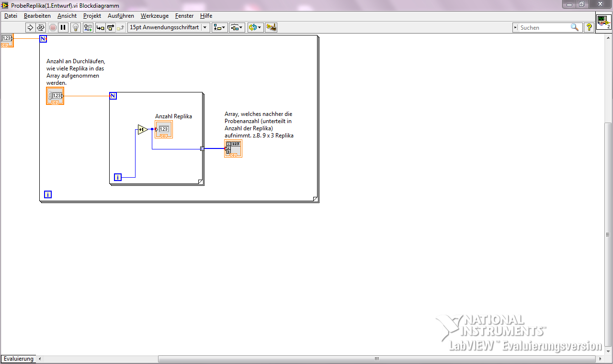Open the Align Objects dropdown
Image resolution: width=613 pixels, height=364 pixels.
coord(220,27)
